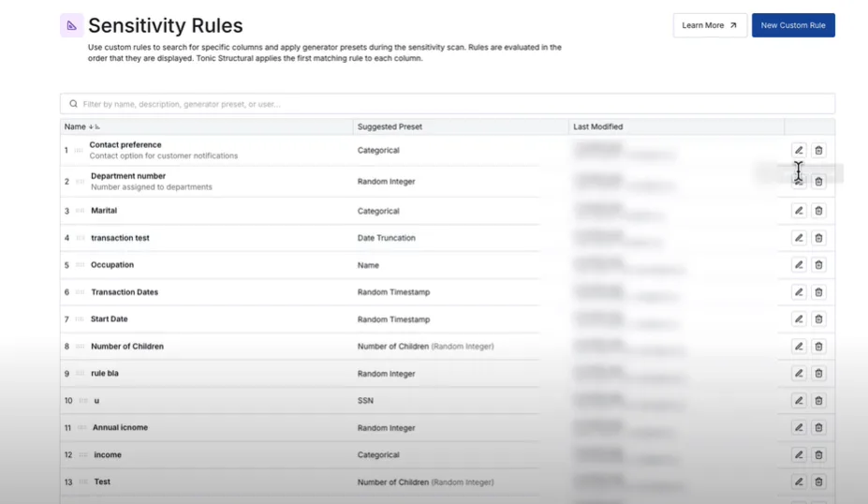Click the Name preset for Occupation
868x504 pixels.
coord(368,265)
